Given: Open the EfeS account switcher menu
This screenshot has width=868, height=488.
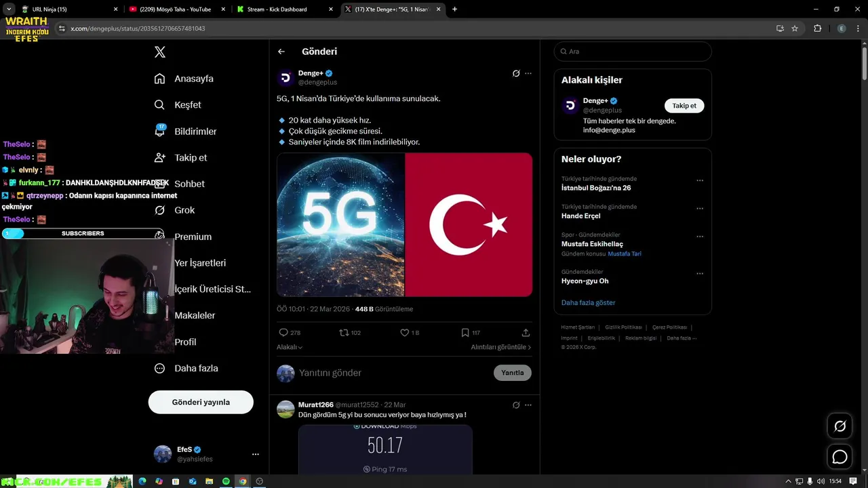Looking at the screenshot, I should tap(255, 454).
